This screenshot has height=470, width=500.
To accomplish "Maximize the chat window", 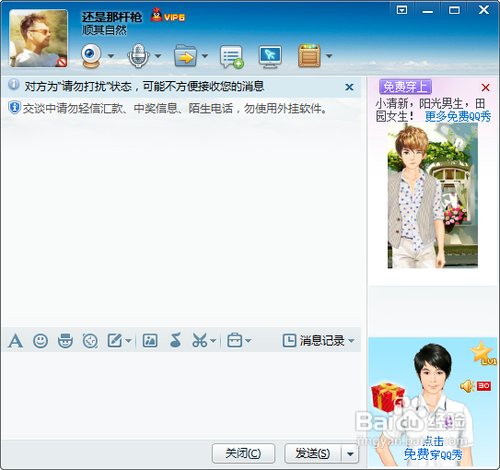I will point(454,10).
